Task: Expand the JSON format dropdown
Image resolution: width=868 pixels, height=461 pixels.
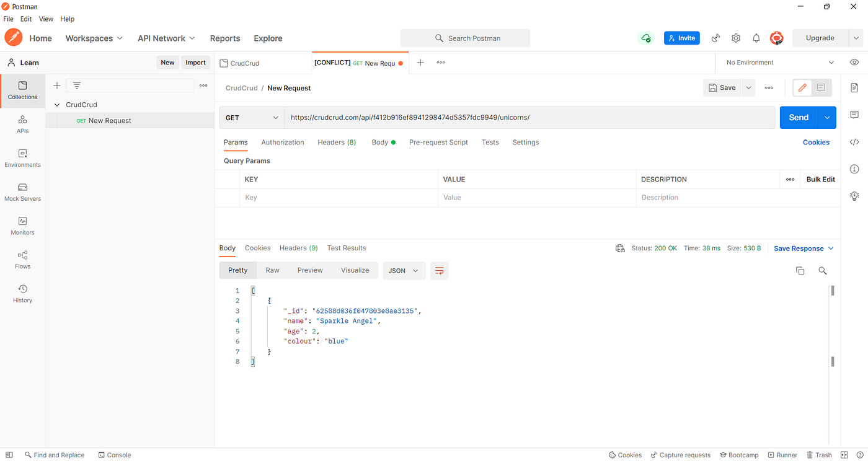Action: coord(404,270)
